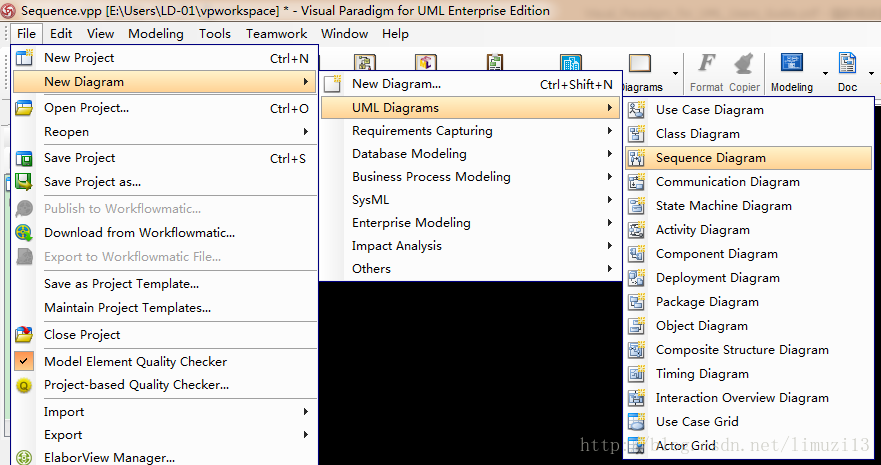Click the Package Diagram icon
The image size is (881, 465).
[x=636, y=302]
